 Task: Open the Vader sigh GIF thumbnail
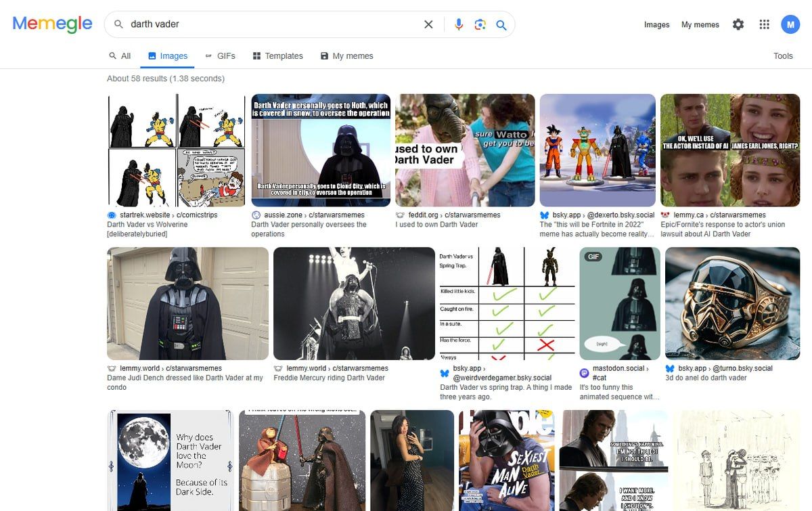click(620, 303)
